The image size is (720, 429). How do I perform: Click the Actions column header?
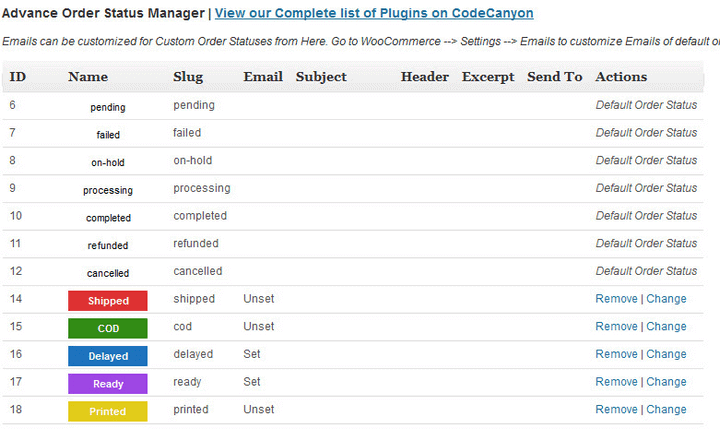(621, 77)
